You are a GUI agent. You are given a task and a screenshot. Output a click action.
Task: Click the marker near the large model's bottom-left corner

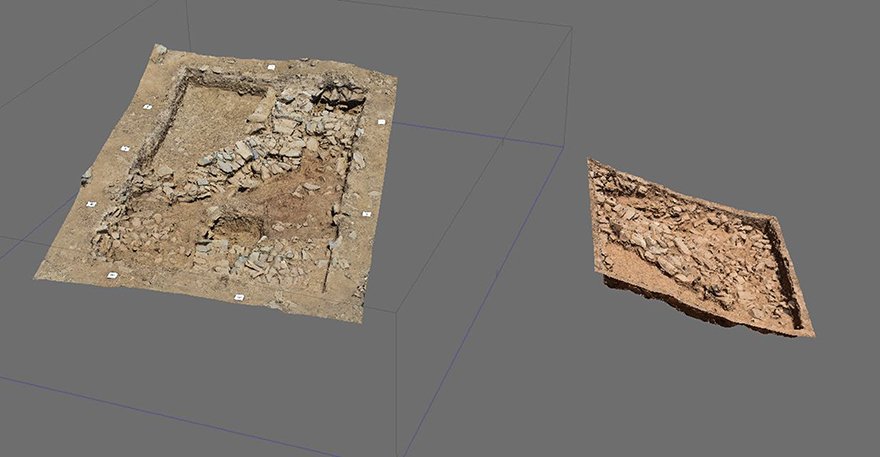coord(112,275)
